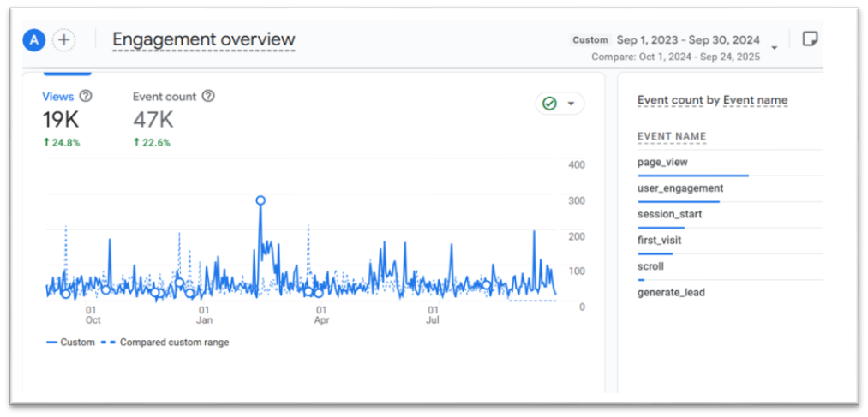Open the help tooltip next to Views
868x417 pixels.
[86, 97]
